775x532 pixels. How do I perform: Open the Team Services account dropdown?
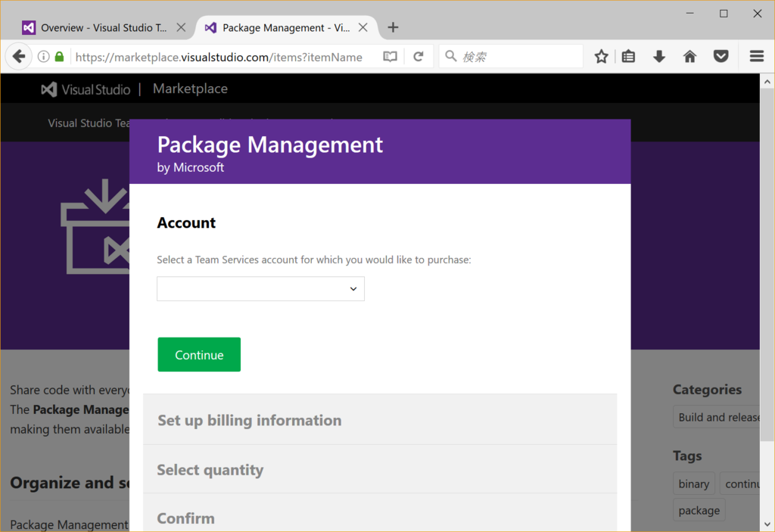260,289
